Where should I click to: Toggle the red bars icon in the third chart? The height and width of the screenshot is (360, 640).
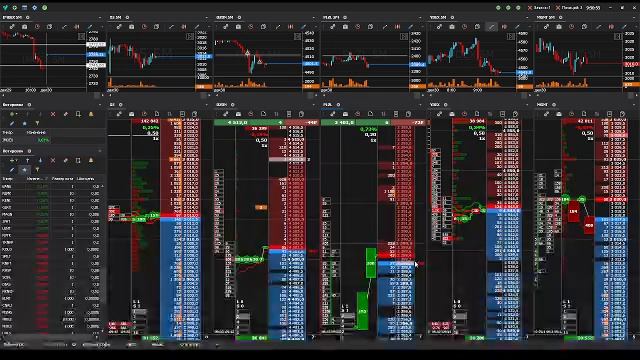click(x=291, y=27)
